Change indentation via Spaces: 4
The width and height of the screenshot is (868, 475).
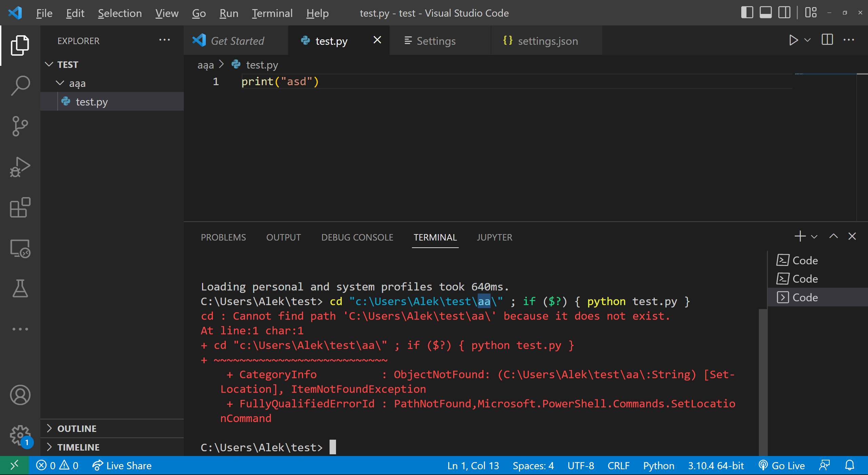(533, 465)
